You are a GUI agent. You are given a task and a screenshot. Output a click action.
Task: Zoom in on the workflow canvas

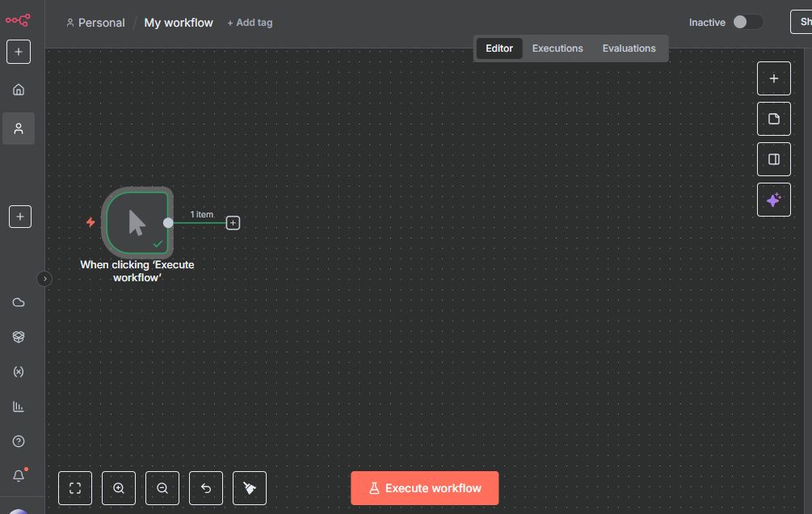click(x=119, y=488)
